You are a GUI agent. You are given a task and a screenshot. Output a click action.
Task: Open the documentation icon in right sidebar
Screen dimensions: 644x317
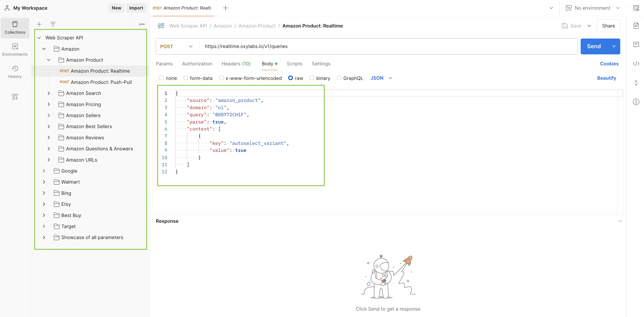636,26
